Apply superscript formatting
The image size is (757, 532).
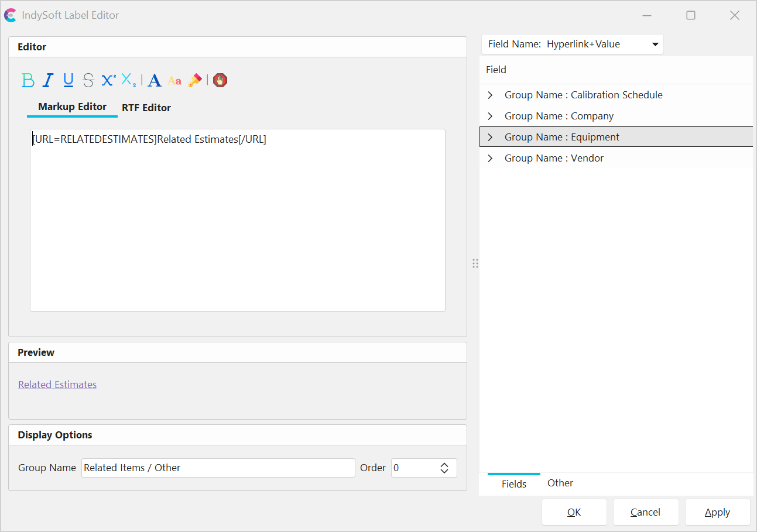tap(108, 80)
